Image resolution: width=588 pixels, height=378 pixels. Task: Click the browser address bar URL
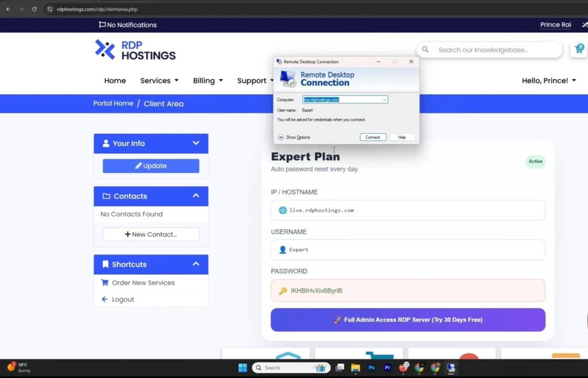(97, 9)
